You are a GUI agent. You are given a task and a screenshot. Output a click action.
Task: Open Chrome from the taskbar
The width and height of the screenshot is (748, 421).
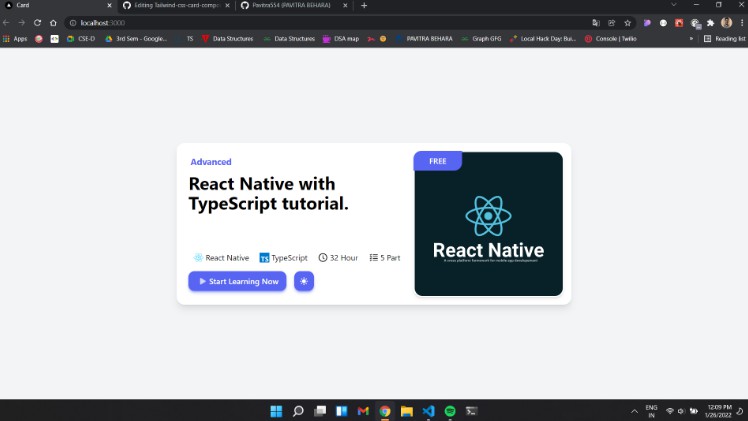(385, 411)
